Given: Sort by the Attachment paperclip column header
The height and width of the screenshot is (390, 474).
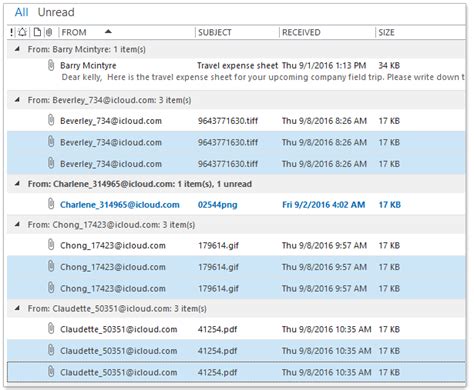Looking at the screenshot, I should click(x=49, y=32).
